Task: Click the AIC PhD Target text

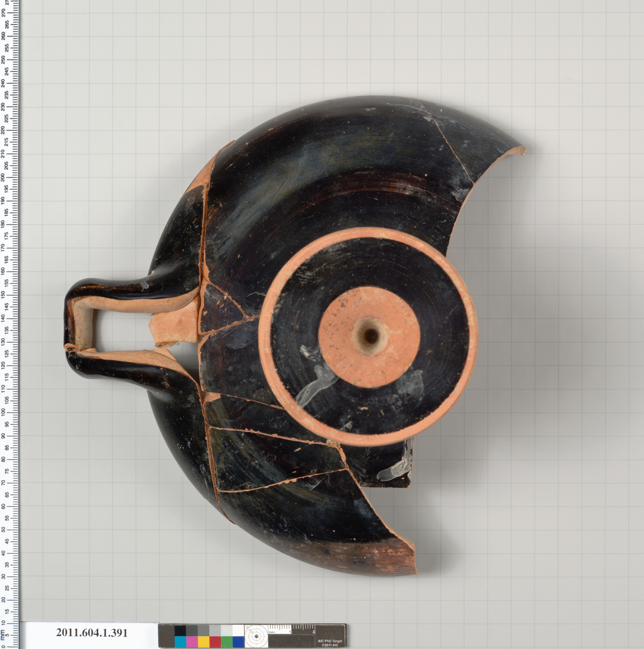Action: (330, 641)
